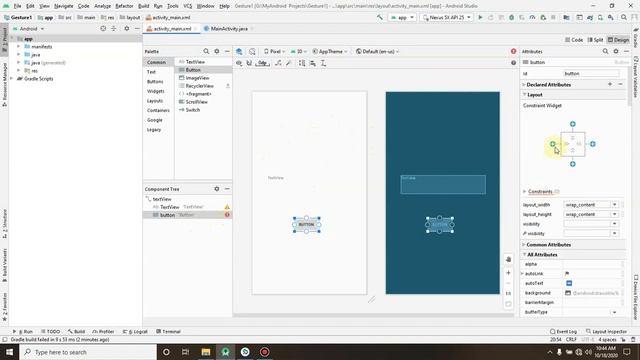Open the Refactor menu
This screenshot has width=640, height=360.
pyautogui.click(x=124, y=6)
